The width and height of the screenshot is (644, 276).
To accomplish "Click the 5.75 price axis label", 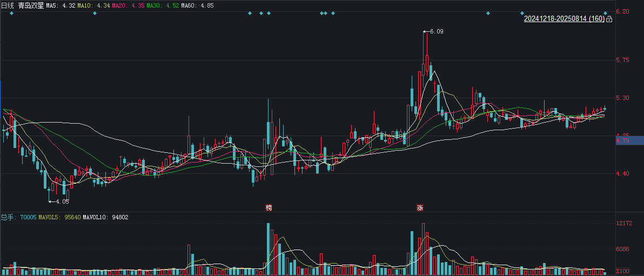I will (623, 60).
